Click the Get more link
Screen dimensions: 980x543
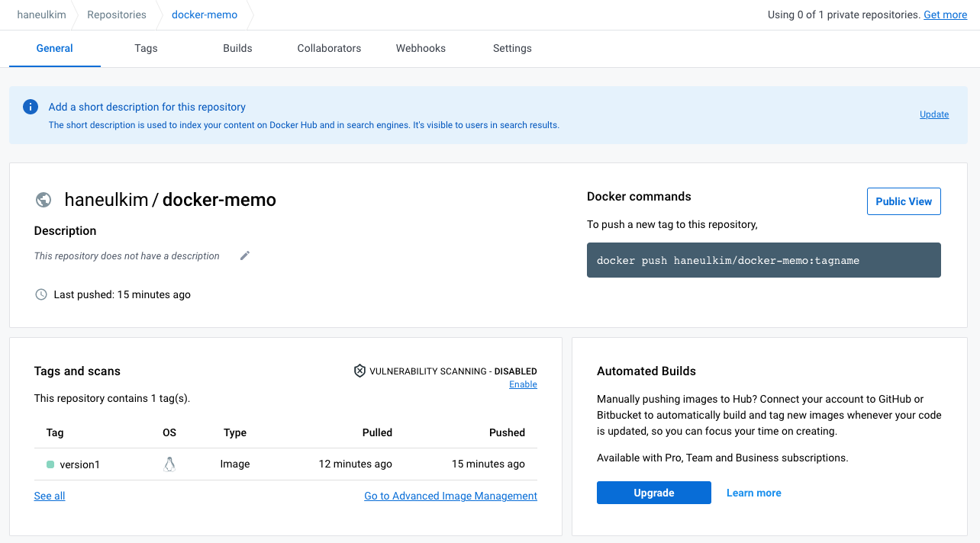click(945, 14)
